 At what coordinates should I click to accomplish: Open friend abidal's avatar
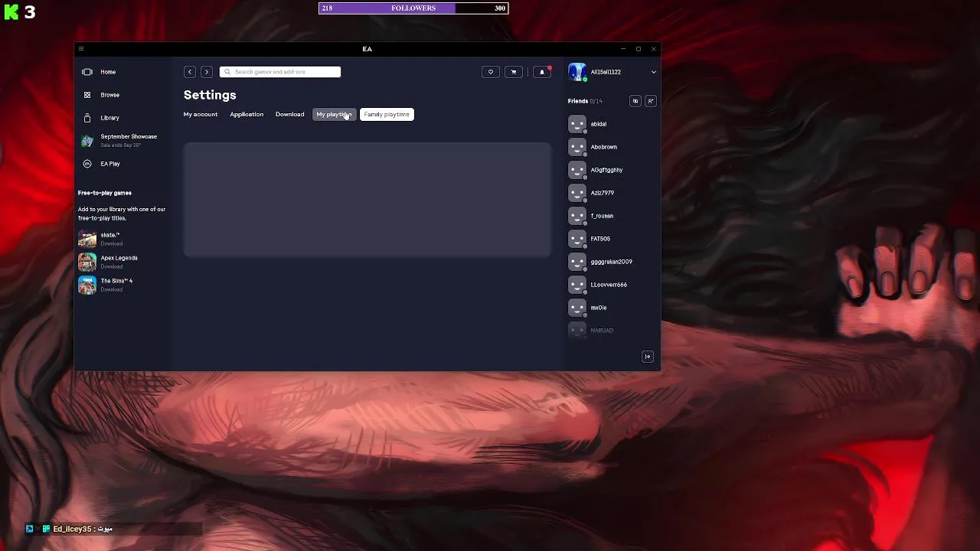577,124
